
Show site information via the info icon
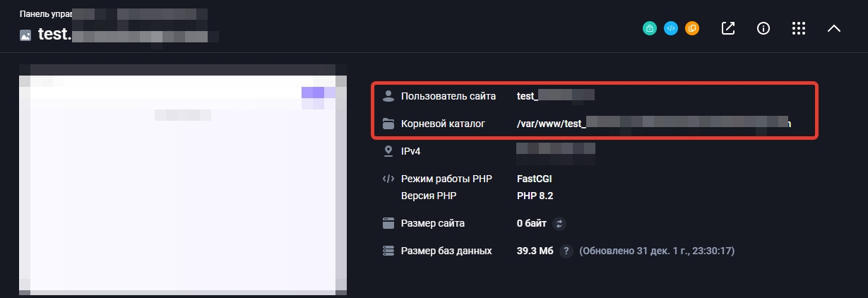click(763, 29)
